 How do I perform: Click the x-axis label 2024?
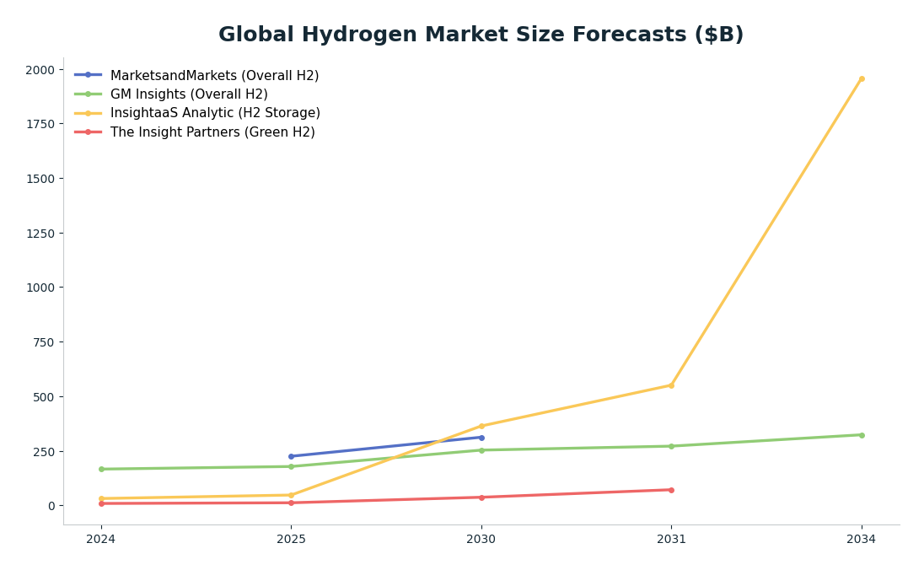(x=101, y=540)
